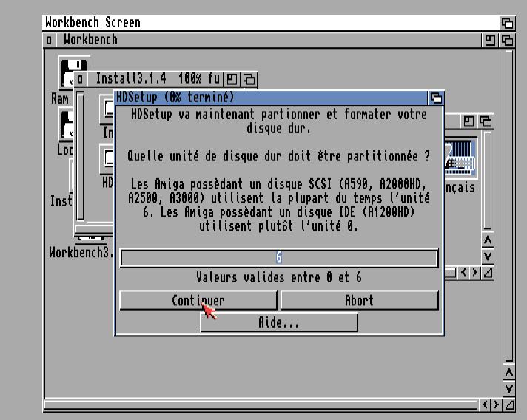
Task: Click the vertical scrollbar of the rear right window
Action: [x=488, y=180]
